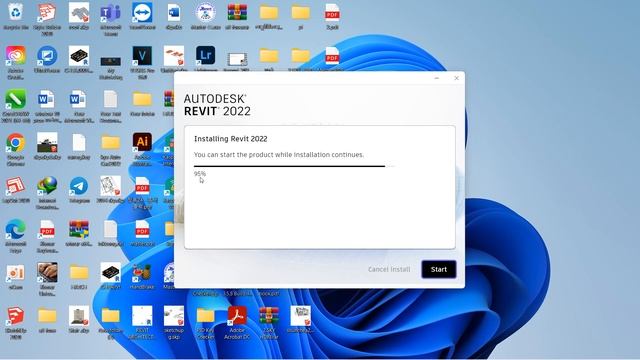Select the Telegram desktop shortcut

79,189
